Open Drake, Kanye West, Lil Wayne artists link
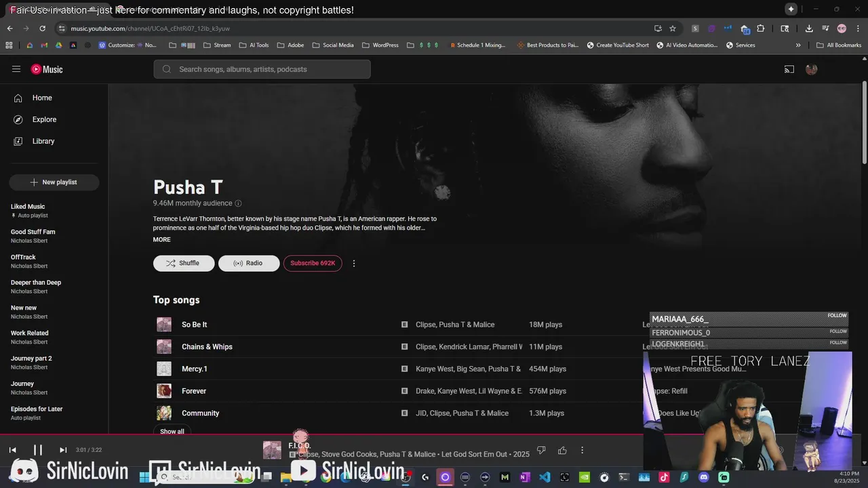 coord(469,391)
